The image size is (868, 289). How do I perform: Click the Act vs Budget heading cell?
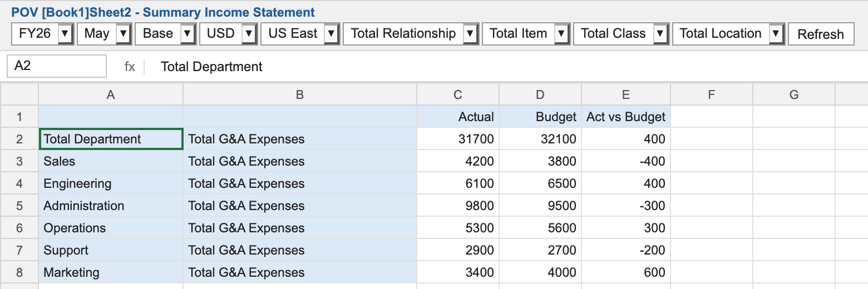click(x=626, y=117)
